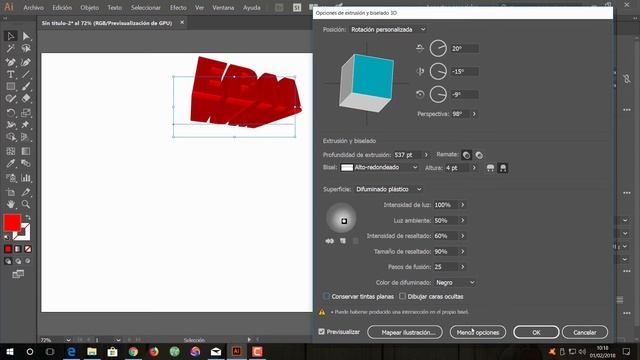The width and height of the screenshot is (640, 360).
Task: Turn off cap (Remate) for hollow appearance
Action: pyautogui.click(x=479, y=155)
